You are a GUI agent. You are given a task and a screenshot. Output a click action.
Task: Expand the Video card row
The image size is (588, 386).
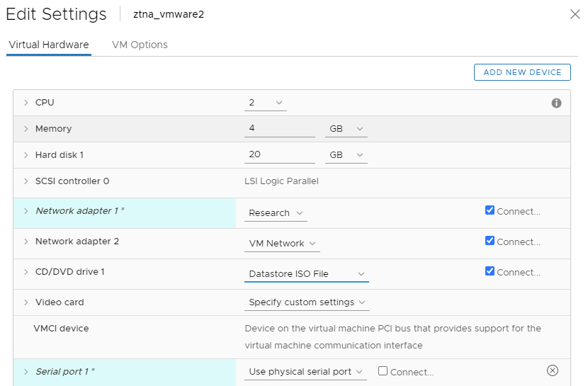coord(26,302)
